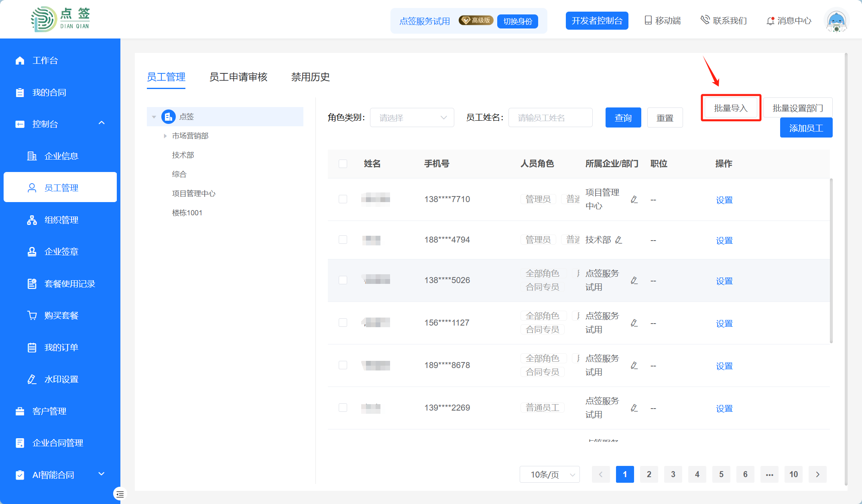Screen dimensions: 862x504
Task: Open 企业签章 in sidebar
Action: click(x=61, y=252)
